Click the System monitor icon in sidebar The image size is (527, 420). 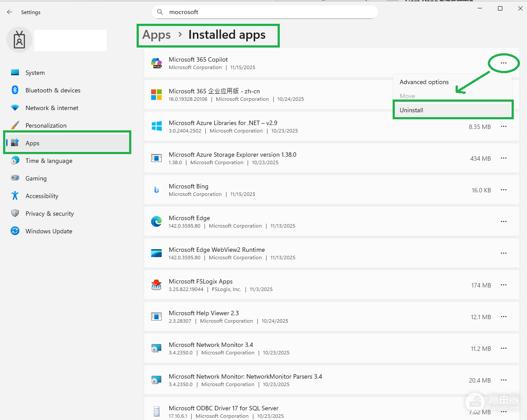15,73
